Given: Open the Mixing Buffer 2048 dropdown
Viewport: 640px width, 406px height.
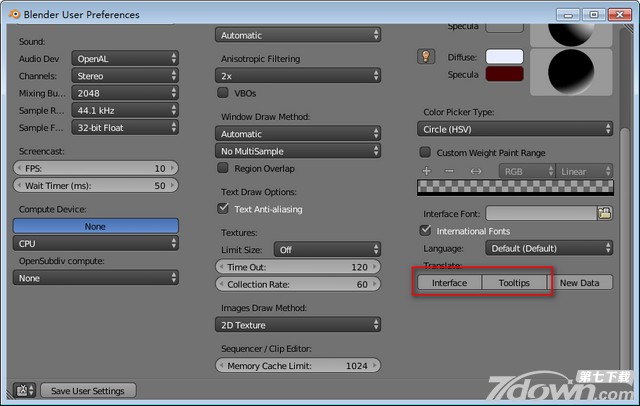Looking at the screenshot, I should [x=125, y=93].
